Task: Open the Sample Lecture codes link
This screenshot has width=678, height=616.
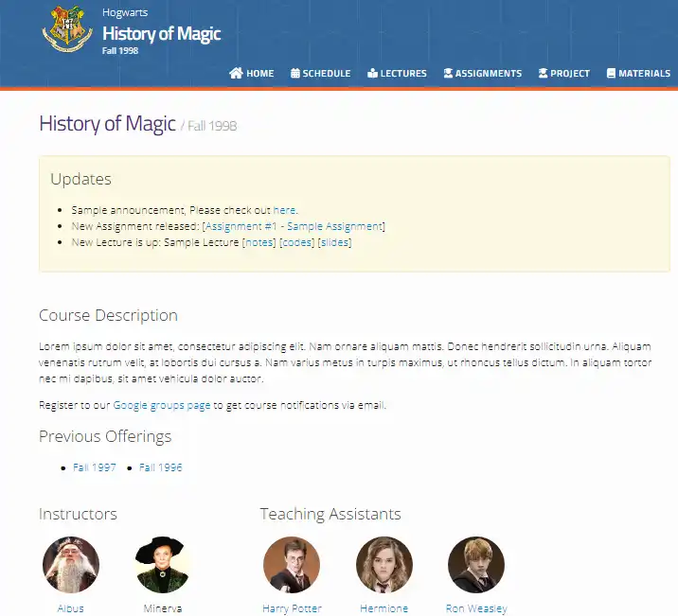Action: point(296,242)
